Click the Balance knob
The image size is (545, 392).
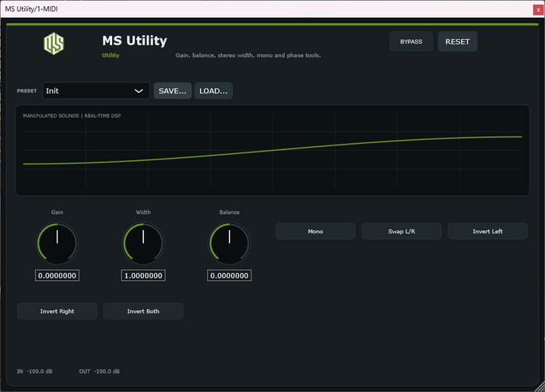[x=230, y=243]
